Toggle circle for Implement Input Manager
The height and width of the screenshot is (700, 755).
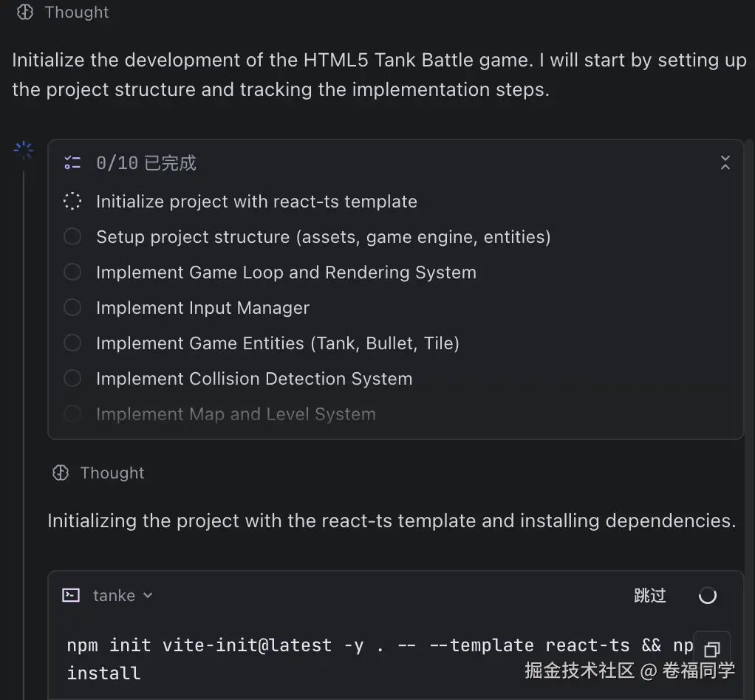72,308
